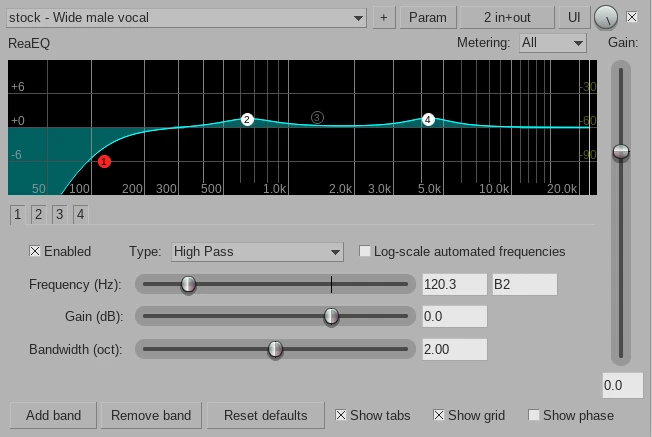Click the wet/dry mix knob

(x=606, y=17)
